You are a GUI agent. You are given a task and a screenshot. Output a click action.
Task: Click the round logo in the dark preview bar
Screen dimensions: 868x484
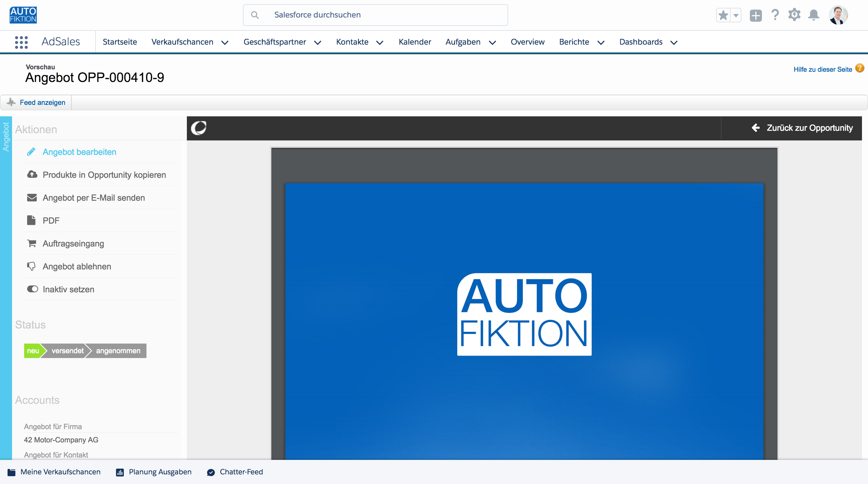[199, 128]
